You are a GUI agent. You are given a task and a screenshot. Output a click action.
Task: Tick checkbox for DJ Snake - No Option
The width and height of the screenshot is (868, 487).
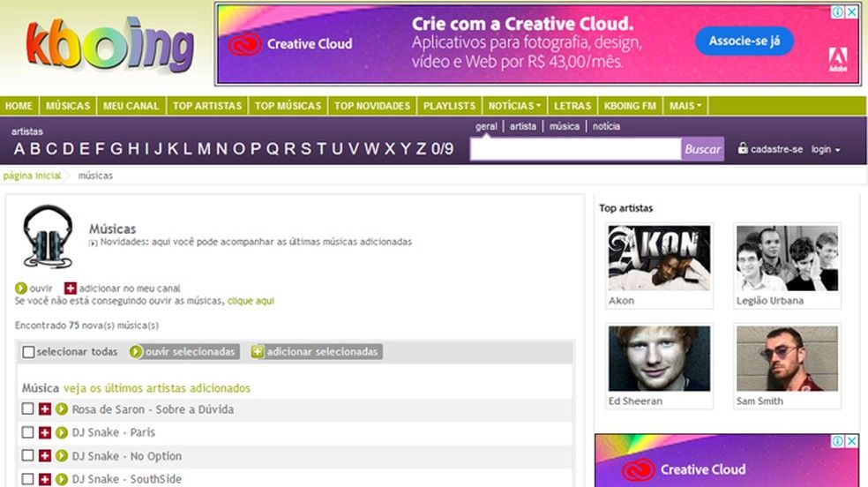[x=27, y=455]
